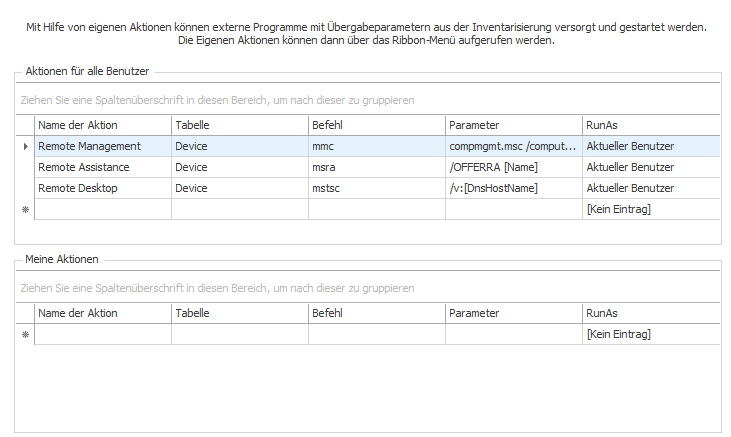Open [Kein Eintrag] RunAs cell in top grid

651,209
